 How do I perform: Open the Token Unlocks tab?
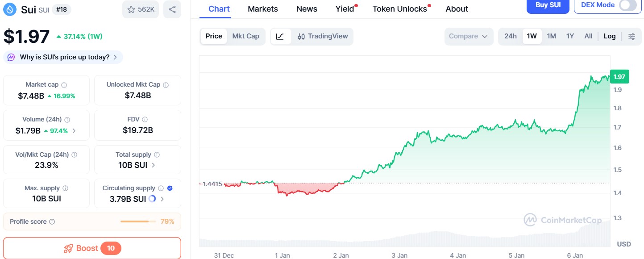tap(399, 8)
